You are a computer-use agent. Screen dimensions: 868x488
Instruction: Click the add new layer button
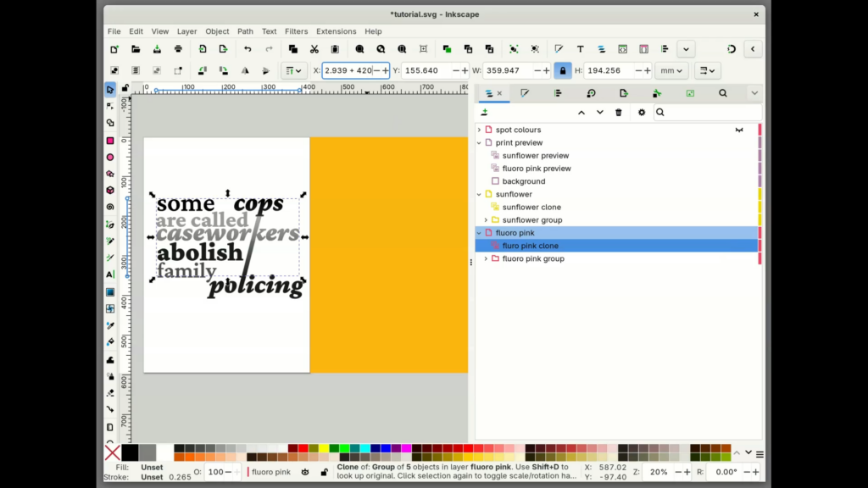point(483,112)
